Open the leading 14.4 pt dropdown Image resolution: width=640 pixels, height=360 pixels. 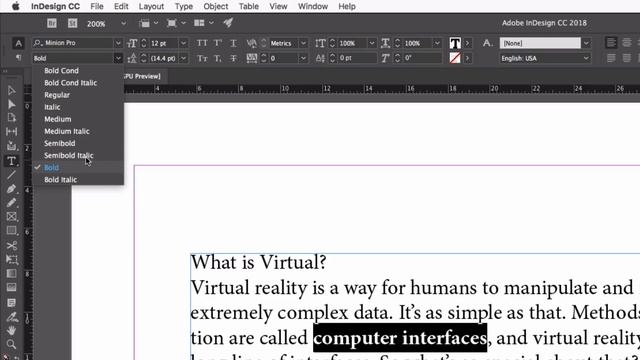coord(183,58)
